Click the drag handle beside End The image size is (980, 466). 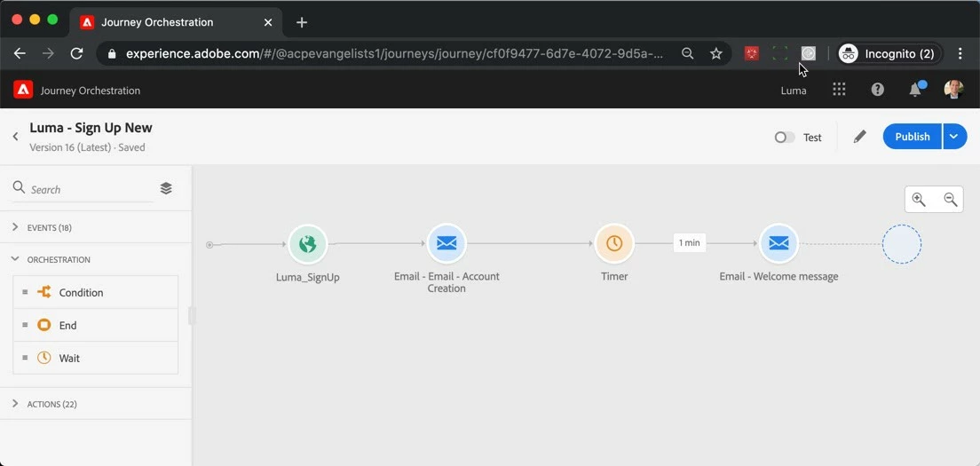coord(25,326)
